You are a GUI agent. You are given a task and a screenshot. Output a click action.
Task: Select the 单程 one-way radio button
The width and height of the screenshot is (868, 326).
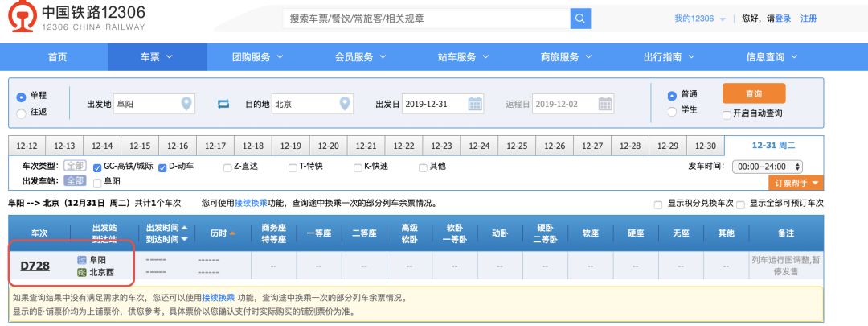click(21, 97)
